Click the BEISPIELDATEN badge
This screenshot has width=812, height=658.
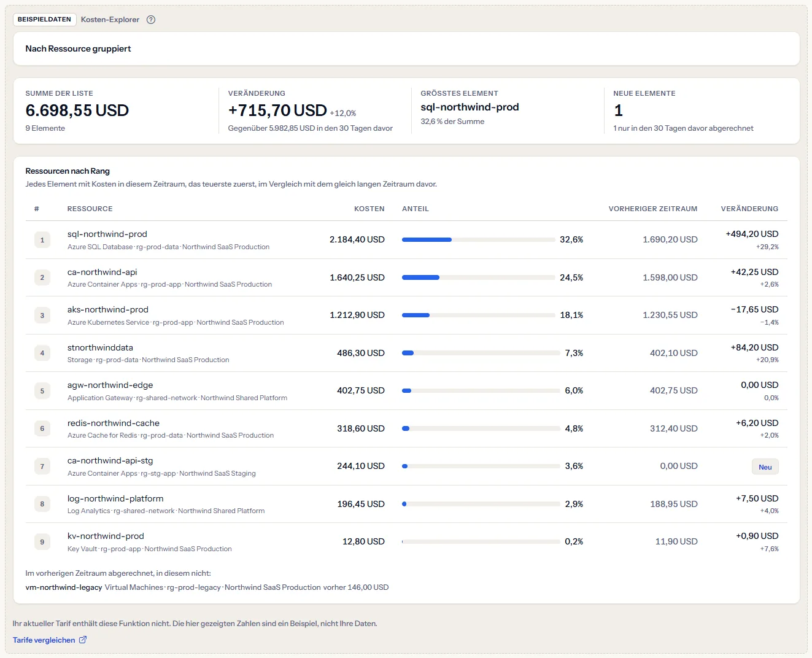pos(44,20)
